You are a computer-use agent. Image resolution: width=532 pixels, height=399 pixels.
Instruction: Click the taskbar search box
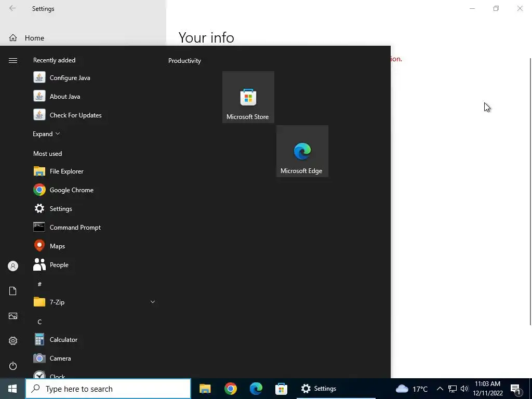[x=108, y=389]
